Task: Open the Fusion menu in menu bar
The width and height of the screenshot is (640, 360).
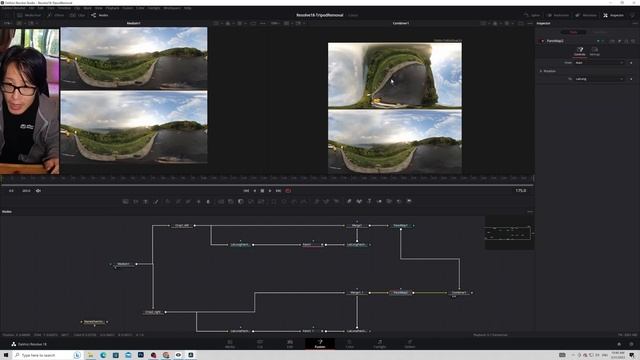Action: pos(128,8)
